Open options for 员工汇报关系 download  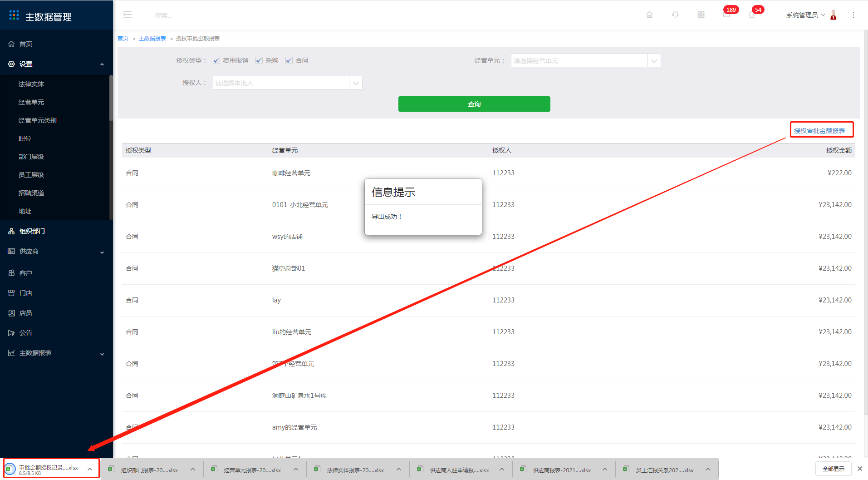pyautogui.click(x=708, y=469)
